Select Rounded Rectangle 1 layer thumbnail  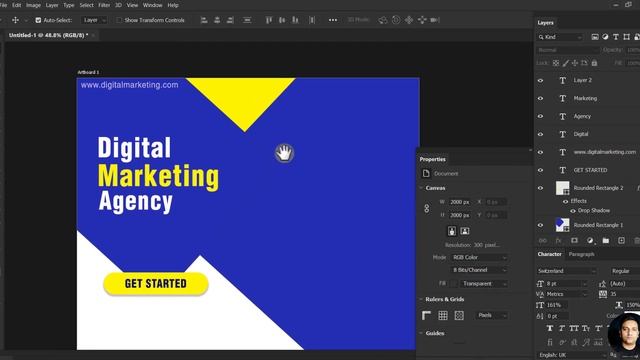(x=562, y=225)
